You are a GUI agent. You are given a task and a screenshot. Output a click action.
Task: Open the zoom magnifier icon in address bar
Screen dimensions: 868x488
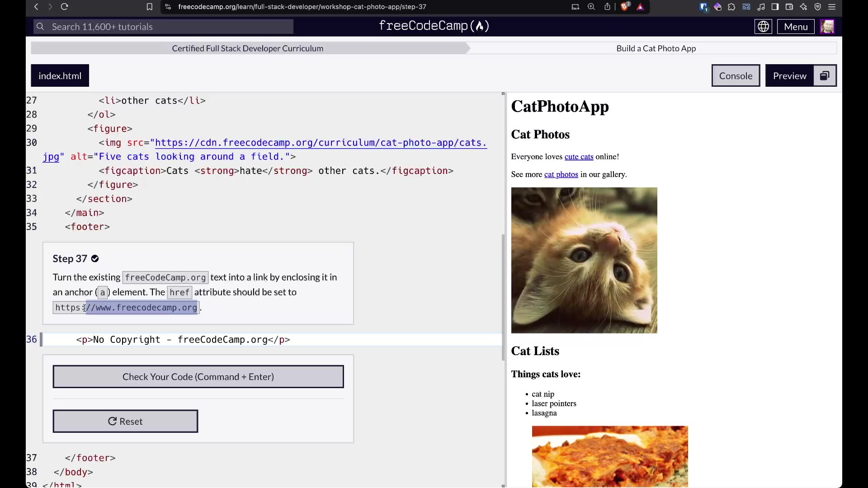click(x=591, y=7)
